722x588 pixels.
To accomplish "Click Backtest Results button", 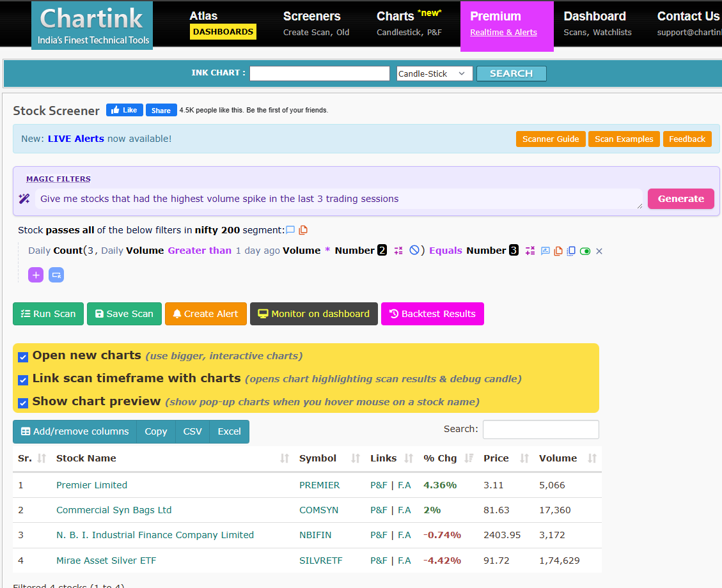I will pos(432,313).
